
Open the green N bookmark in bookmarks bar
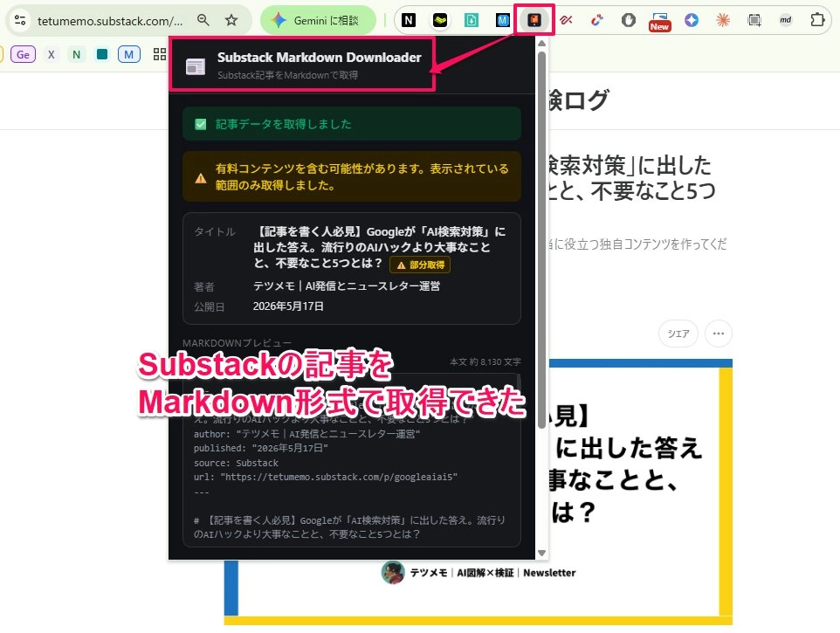[76, 54]
